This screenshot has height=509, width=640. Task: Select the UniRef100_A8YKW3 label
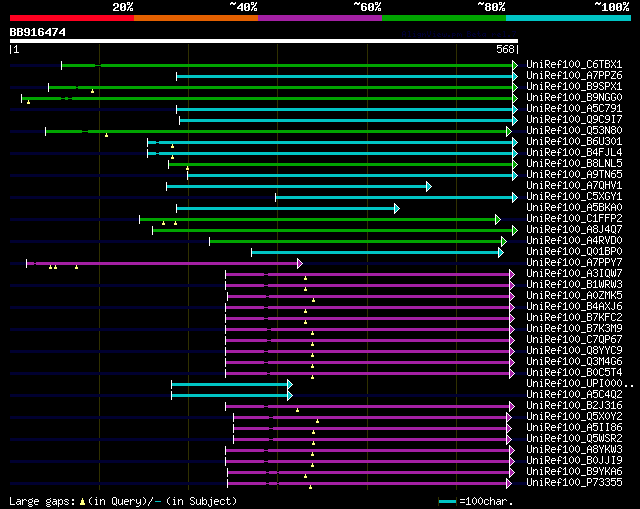click(x=574, y=450)
